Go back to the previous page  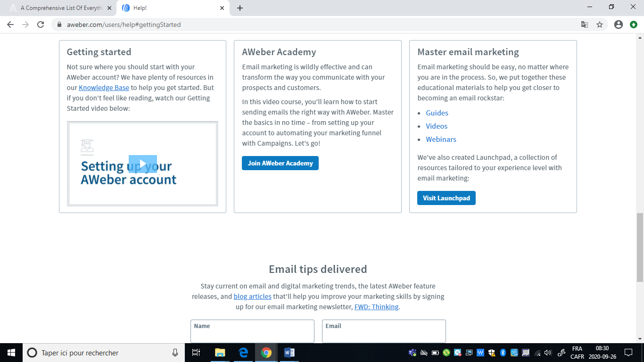click(10, 25)
